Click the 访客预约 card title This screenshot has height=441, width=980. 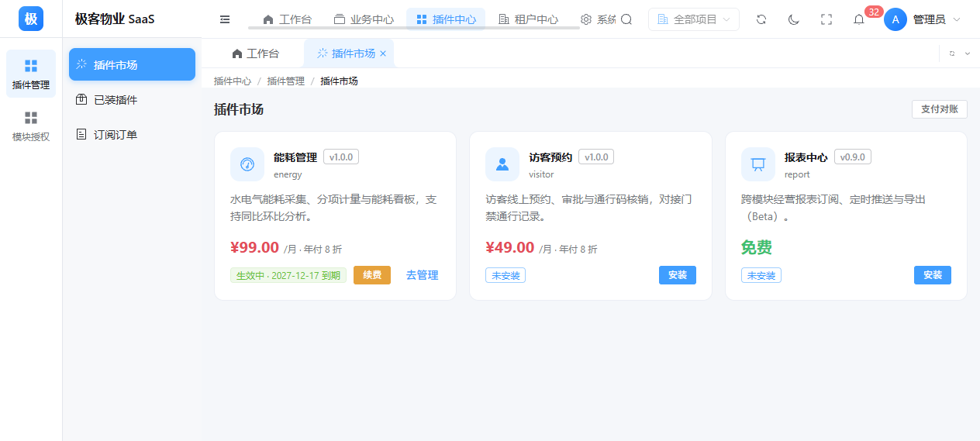pyautogui.click(x=550, y=157)
